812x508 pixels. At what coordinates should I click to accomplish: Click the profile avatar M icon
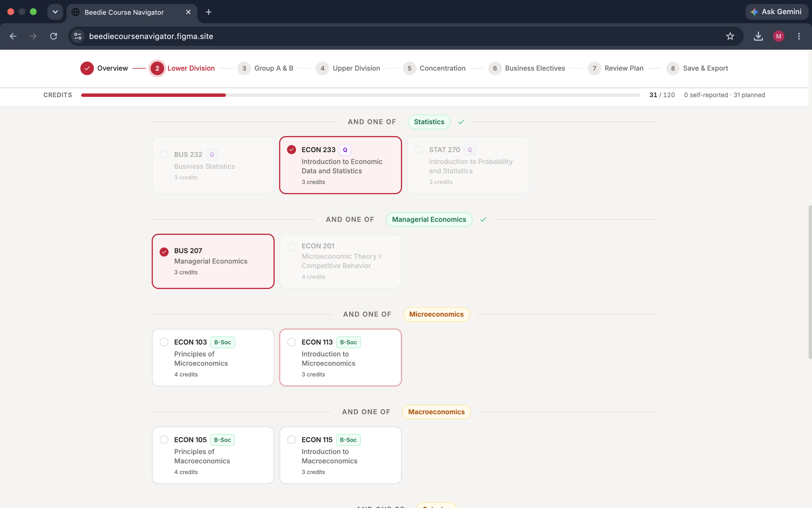[779, 36]
